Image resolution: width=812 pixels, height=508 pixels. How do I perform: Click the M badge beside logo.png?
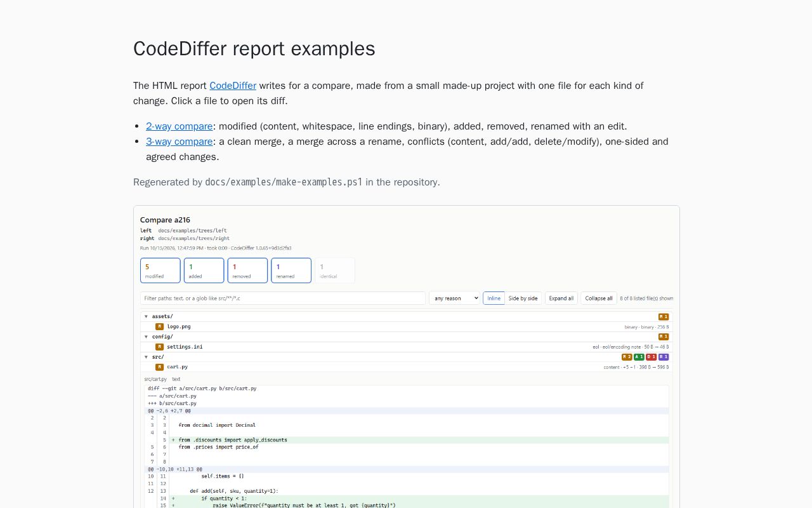coord(159,326)
